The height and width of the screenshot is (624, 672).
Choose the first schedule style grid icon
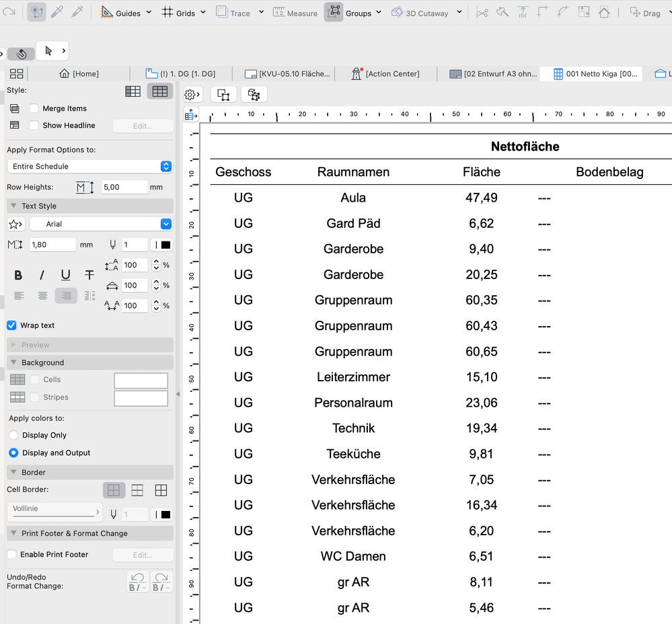(133, 91)
